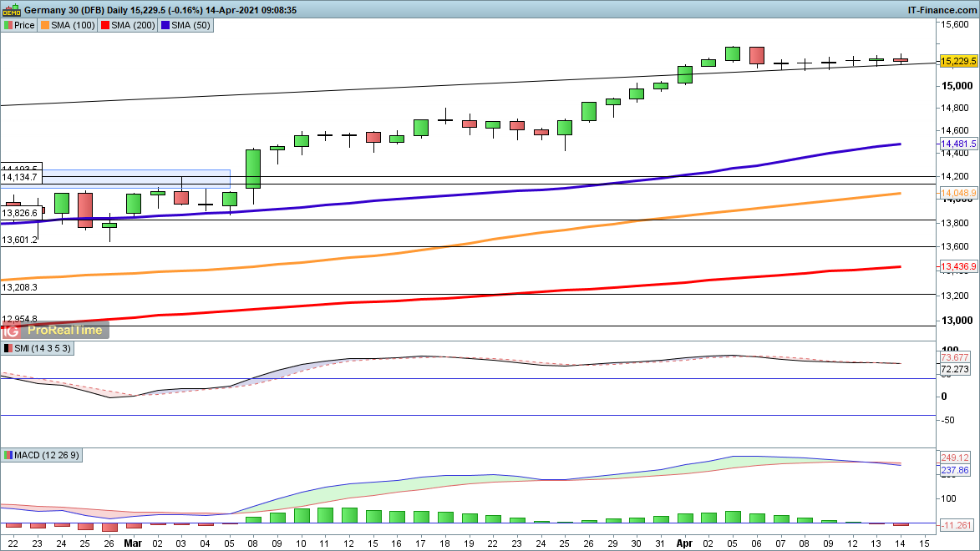This screenshot has height=551, width=980.
Task: Click the ProRealTime watermark text
Action: click(x=64, y=330)
